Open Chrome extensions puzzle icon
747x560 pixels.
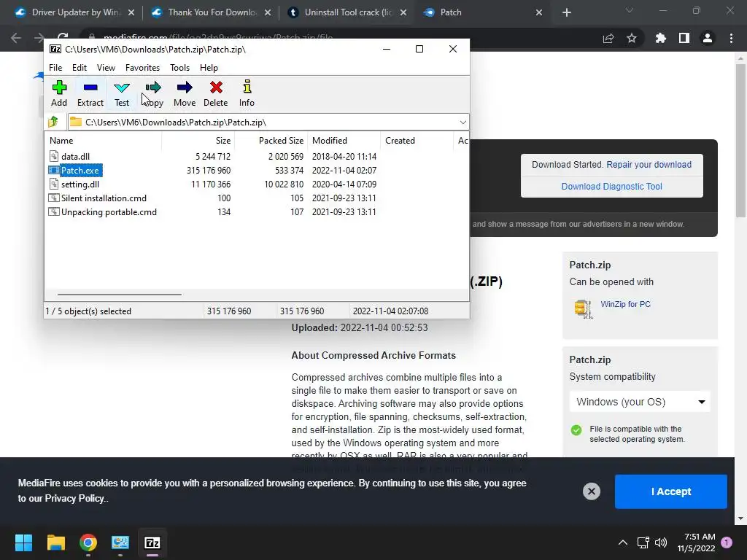(x=660, y=38)
